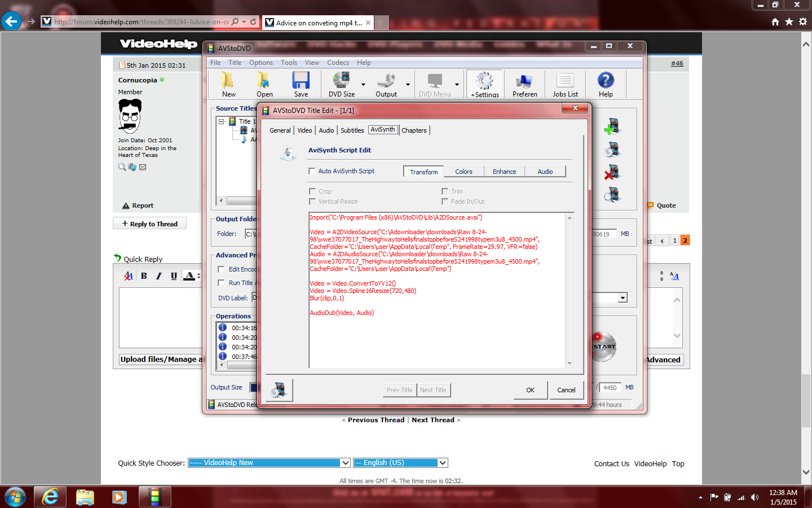Open the font color dropdown in Quick Reply

(198, 275)
